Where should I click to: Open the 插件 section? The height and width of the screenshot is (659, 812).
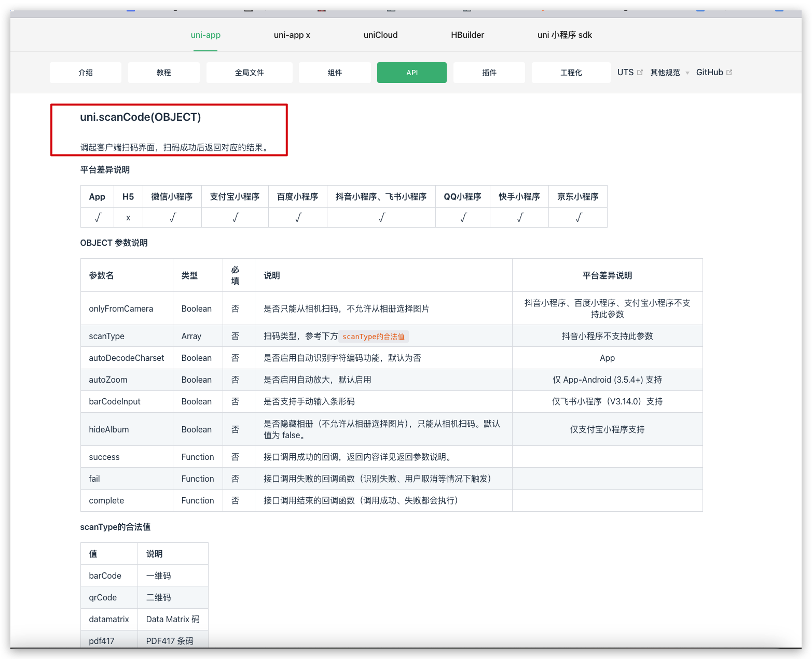coord(489,73)
